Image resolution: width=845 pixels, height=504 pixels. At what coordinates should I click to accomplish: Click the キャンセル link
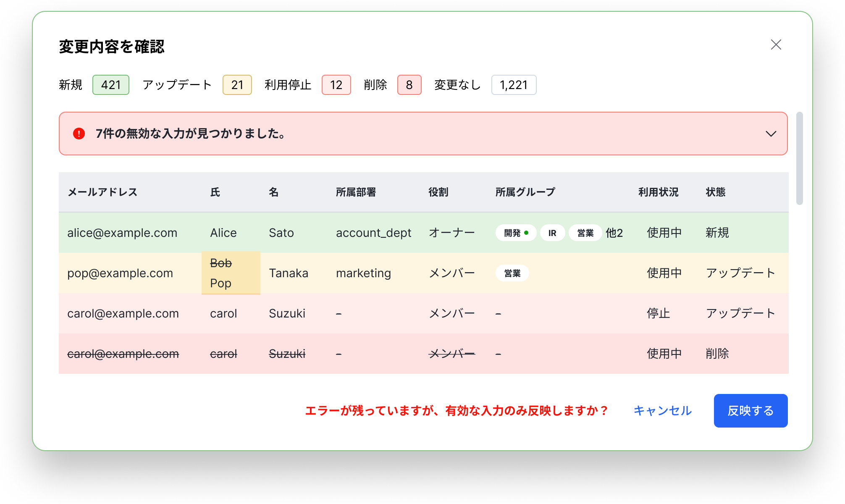pyautogui.click(x=662, y=410)
